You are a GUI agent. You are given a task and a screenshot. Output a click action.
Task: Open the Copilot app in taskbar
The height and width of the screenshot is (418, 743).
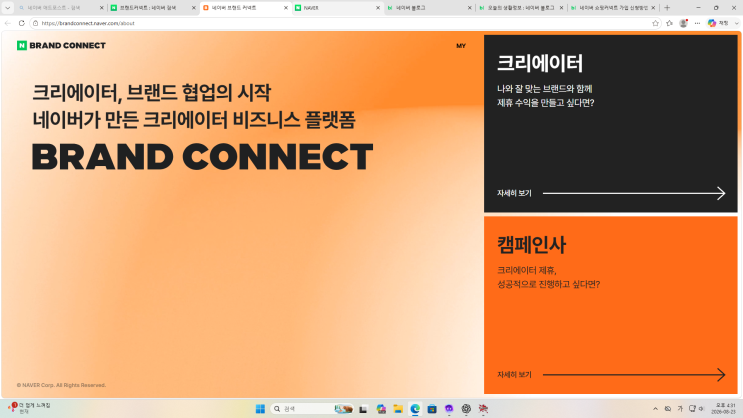381,409
